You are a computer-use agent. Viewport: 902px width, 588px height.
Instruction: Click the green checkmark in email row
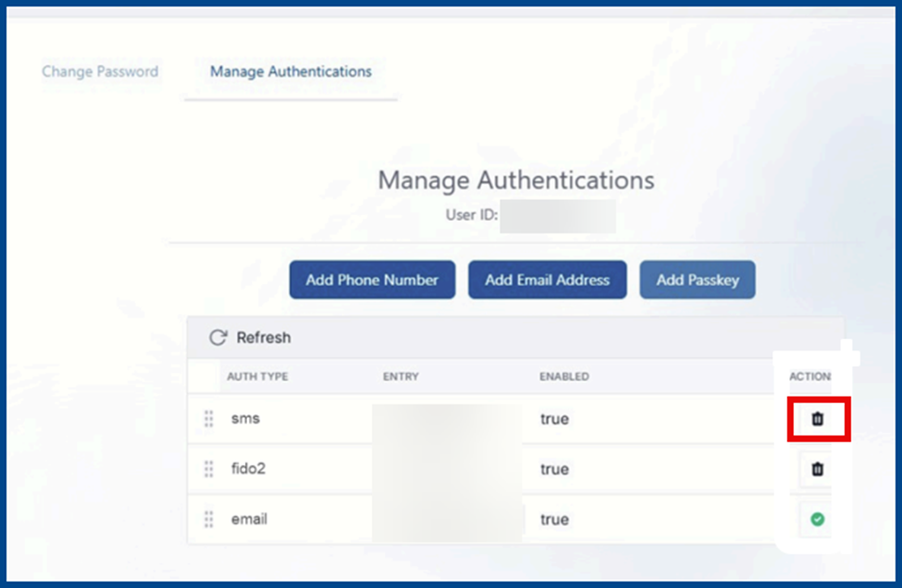pos(817,520)
